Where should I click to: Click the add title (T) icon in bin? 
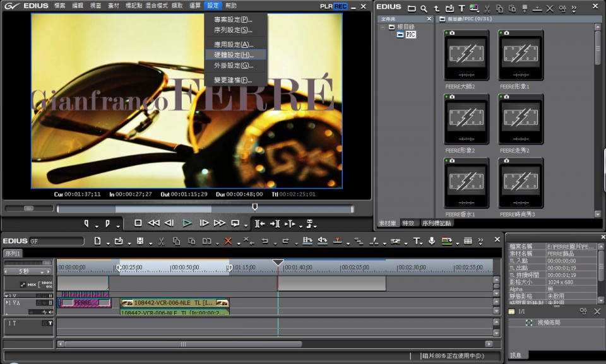pos(461,9)
